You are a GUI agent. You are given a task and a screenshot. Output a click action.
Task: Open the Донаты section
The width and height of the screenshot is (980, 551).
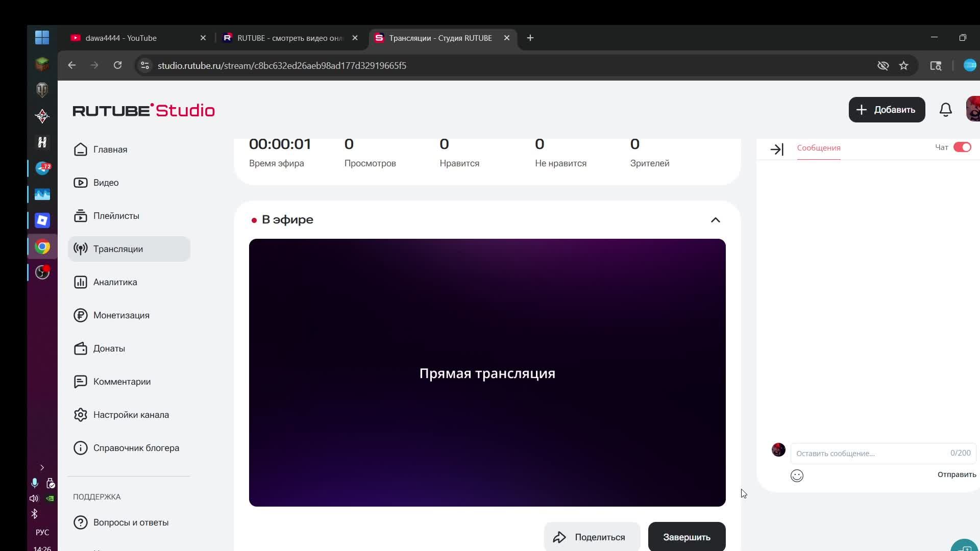tap(109, 349)
